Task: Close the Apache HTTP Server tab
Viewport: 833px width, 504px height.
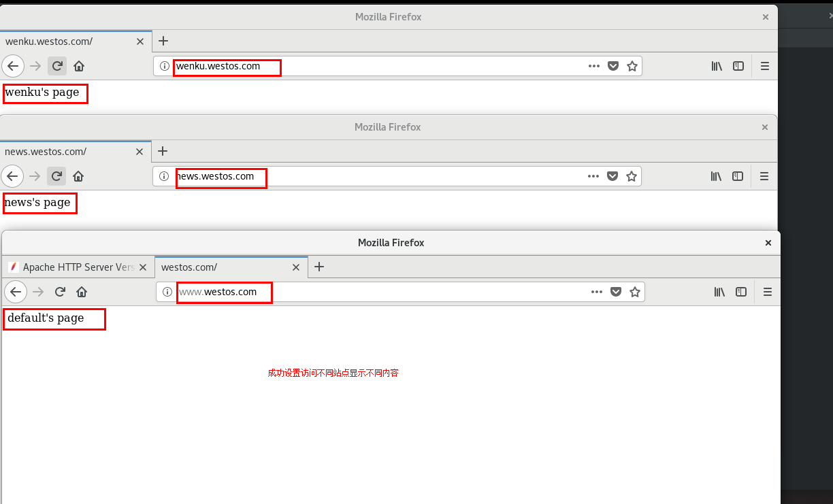Action: click(x=143, y=267)
